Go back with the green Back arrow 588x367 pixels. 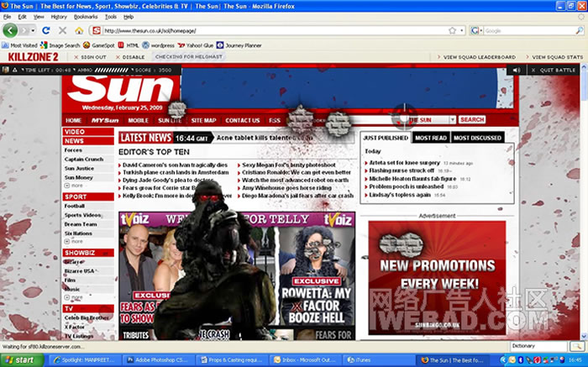10,30
